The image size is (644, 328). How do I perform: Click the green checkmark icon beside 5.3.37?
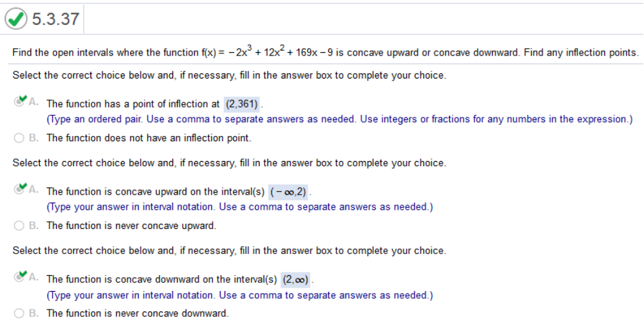click(x=16, y=19)
